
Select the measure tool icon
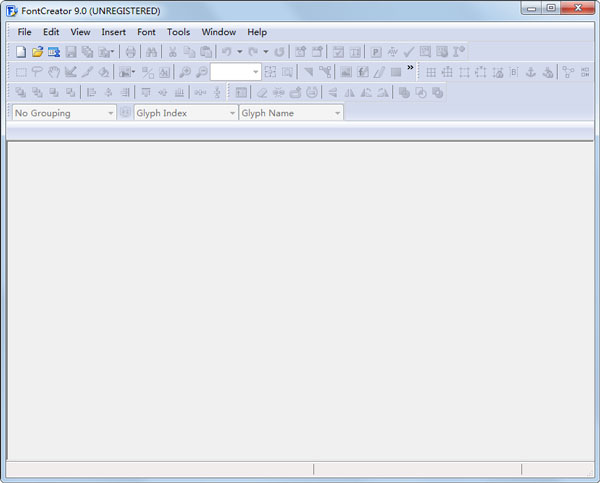click(70, 72)
